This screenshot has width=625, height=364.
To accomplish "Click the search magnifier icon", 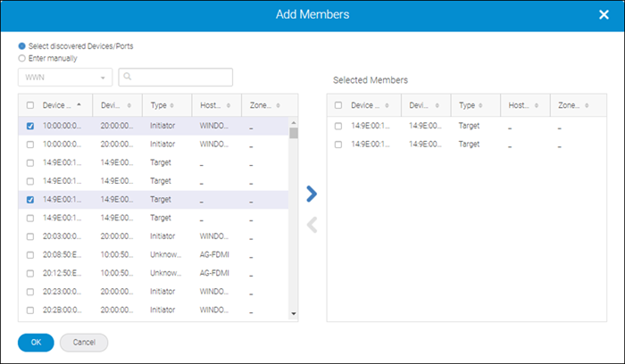I will coord(128,78).
